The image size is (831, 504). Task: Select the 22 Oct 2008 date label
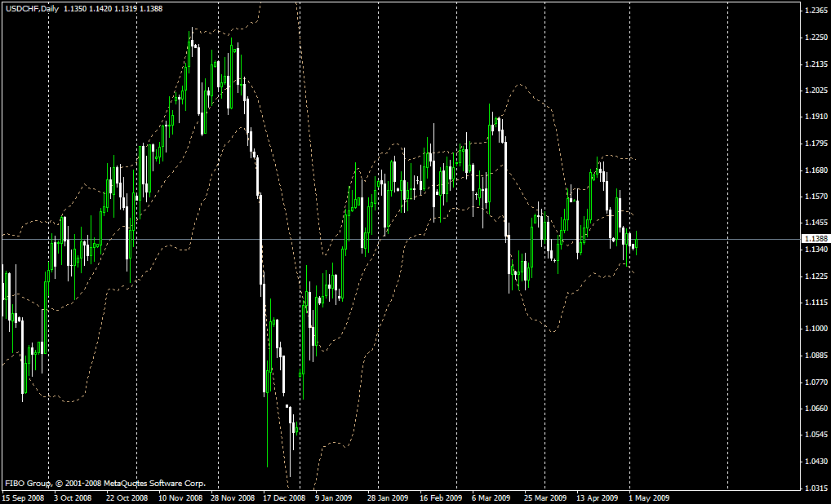[x=127, y=497]
